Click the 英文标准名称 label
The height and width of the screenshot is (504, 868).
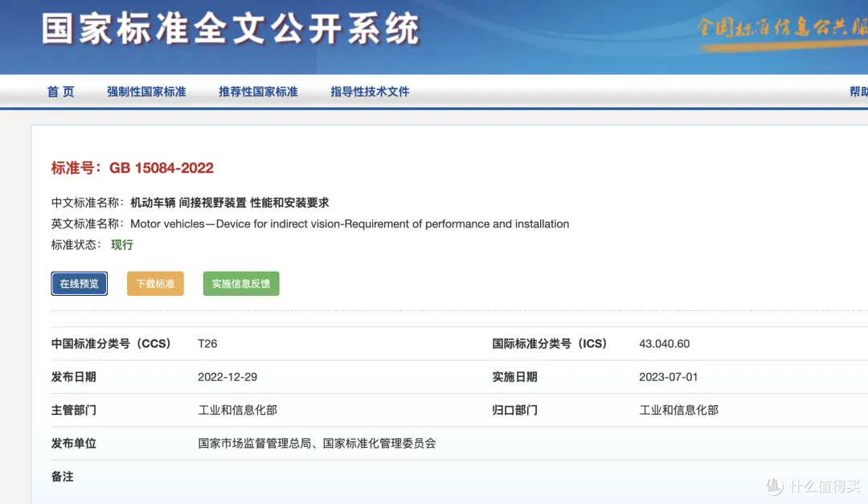[x=88, y=223]
